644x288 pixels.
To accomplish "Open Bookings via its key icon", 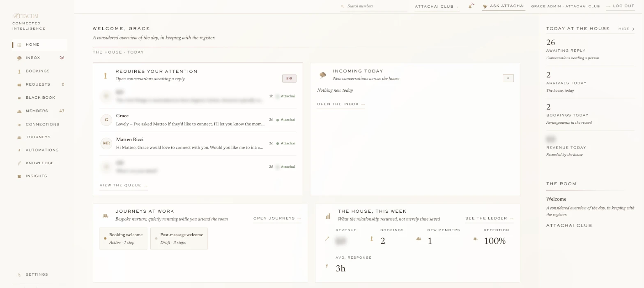I will [19, 71].
